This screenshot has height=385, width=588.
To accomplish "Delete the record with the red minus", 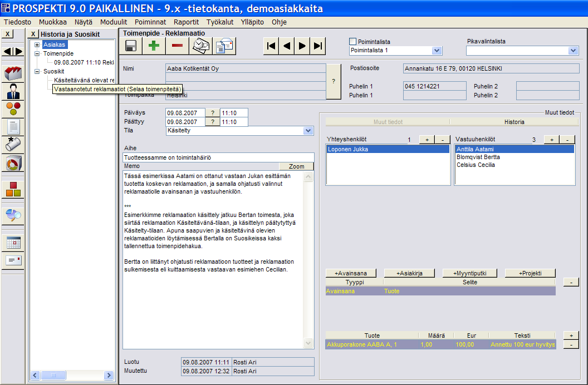I will point(177,46).
